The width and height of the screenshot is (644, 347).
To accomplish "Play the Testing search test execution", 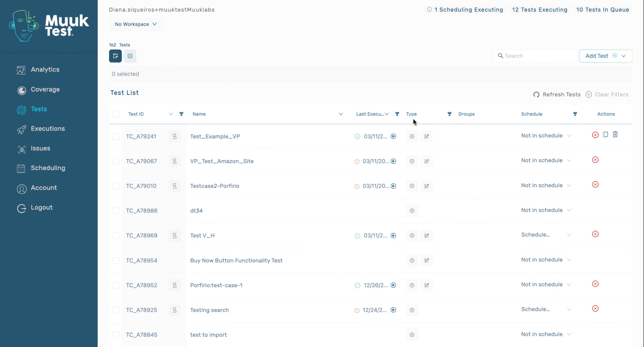I will click(x=393, y=310).
